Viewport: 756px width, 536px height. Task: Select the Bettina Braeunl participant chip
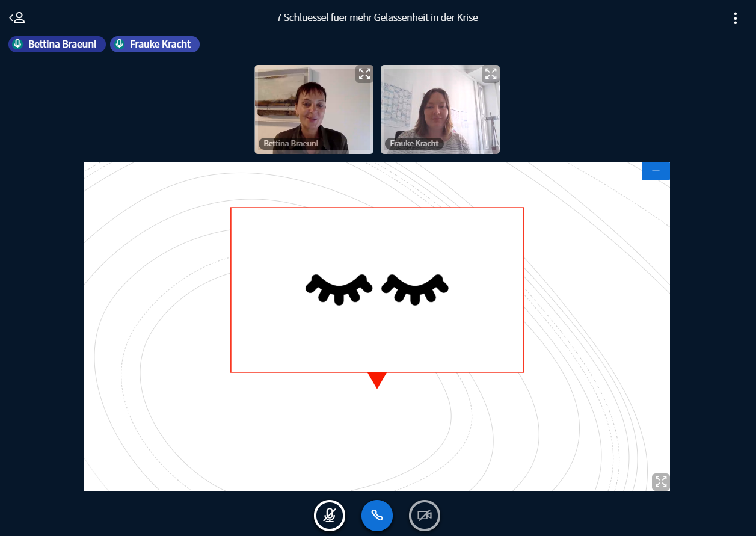pos(57,44)
